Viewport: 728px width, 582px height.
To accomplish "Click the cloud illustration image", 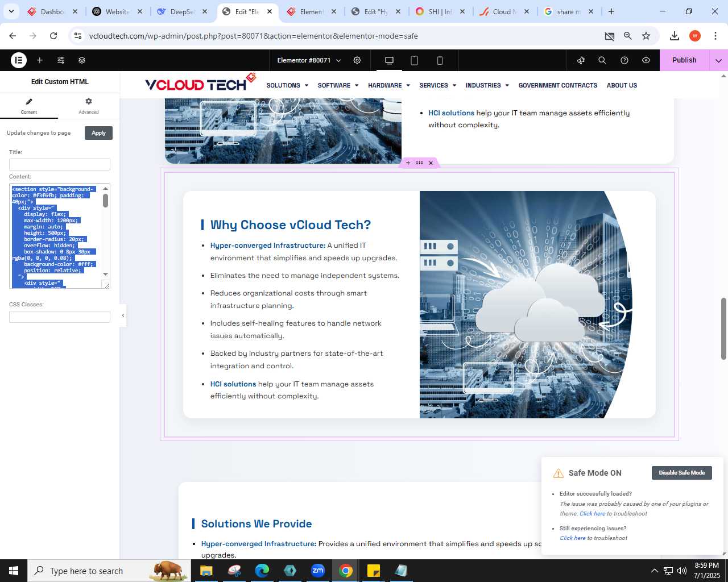I will 526,305.
